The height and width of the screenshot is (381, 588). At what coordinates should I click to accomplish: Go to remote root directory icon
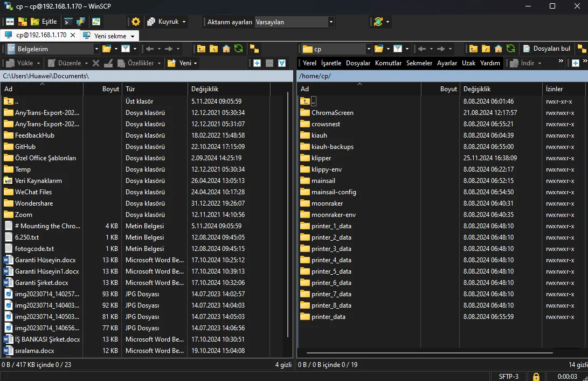pos(486,49)
